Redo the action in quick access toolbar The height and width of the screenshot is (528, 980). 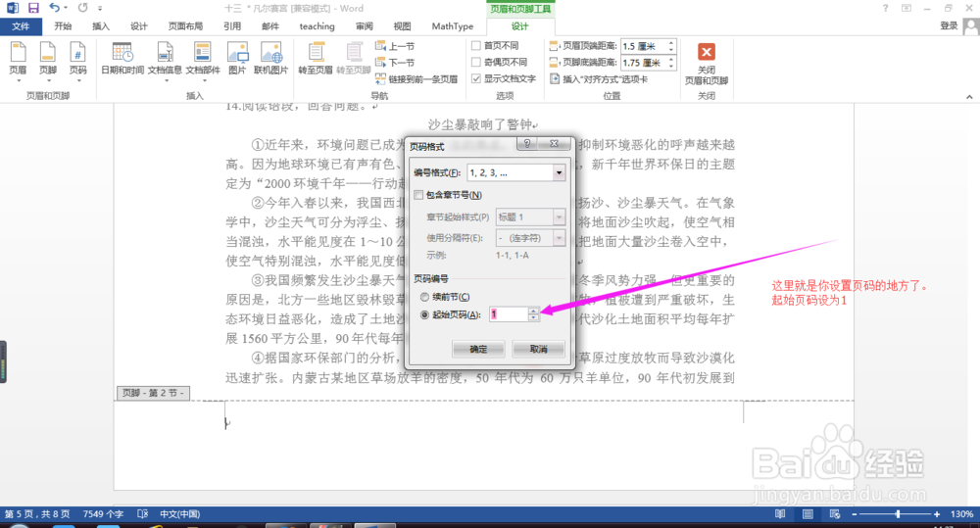tap(82, 8)
